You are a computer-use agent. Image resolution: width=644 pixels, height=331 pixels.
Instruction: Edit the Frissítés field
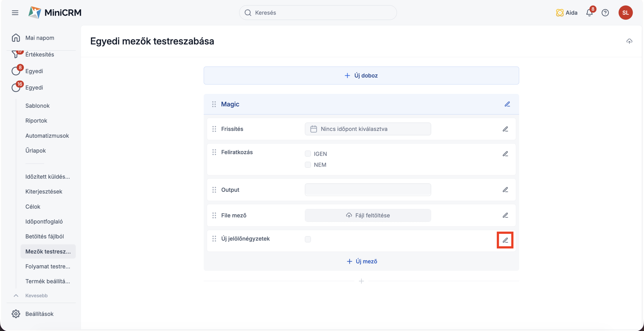pyautogui.click(x=505, y=129)
